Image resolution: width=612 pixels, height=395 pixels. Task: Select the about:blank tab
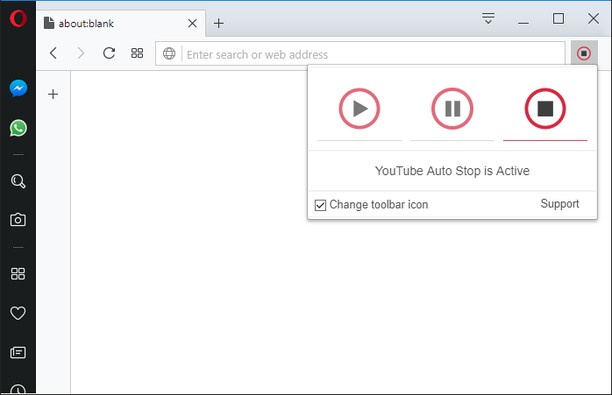tap(121, 23)
